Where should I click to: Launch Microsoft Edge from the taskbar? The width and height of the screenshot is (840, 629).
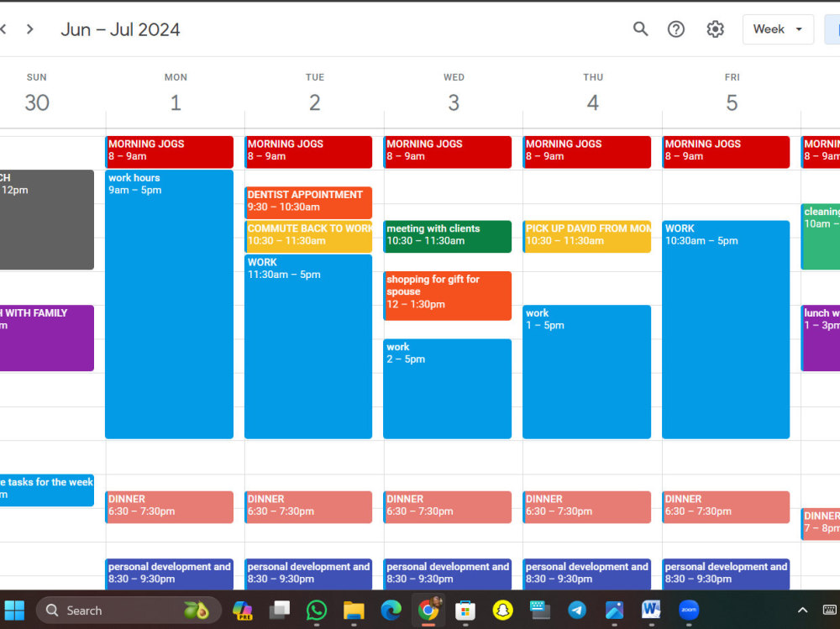[x=391, y=610]
